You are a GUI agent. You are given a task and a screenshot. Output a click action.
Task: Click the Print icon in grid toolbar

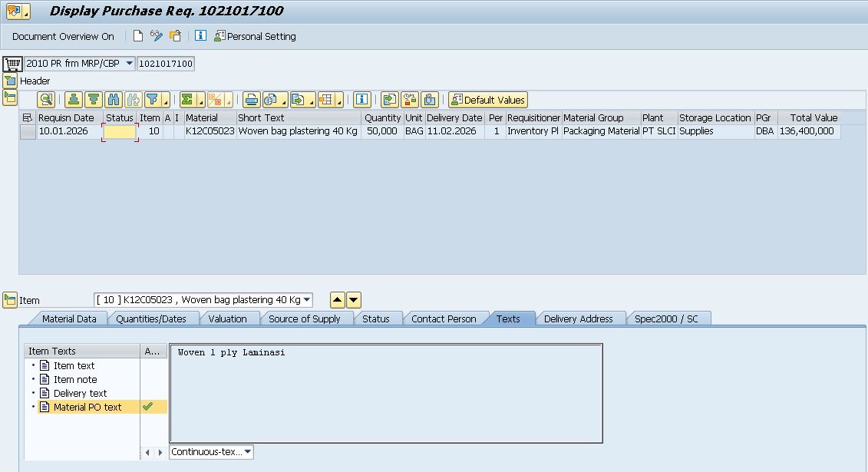coord(251,100)
